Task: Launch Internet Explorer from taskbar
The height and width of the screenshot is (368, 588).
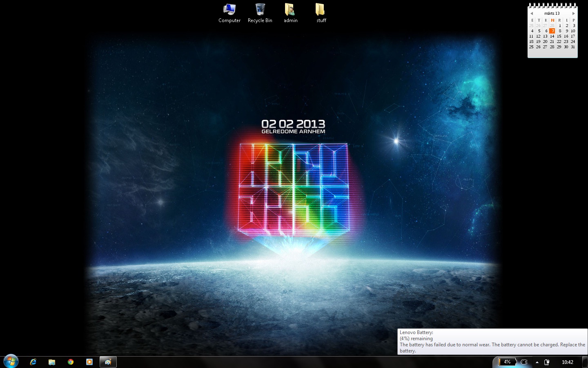Action: [x=33, y=362]
